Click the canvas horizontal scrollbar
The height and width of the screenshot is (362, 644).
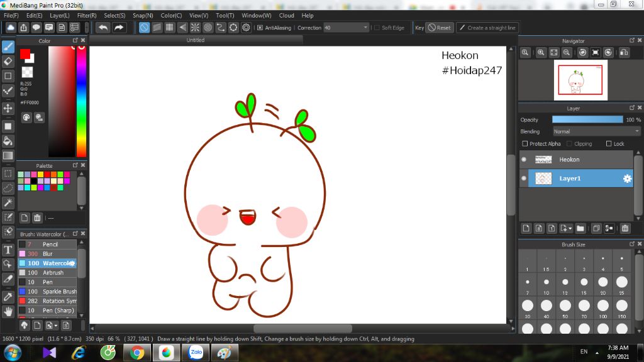[303, 328]
